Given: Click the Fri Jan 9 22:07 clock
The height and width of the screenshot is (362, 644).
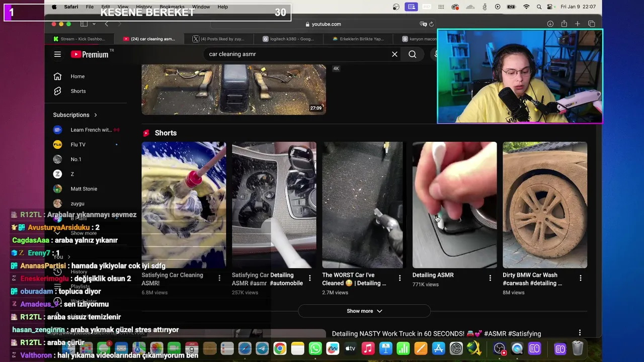Looking at the screenshot, I should coord(578,7).
